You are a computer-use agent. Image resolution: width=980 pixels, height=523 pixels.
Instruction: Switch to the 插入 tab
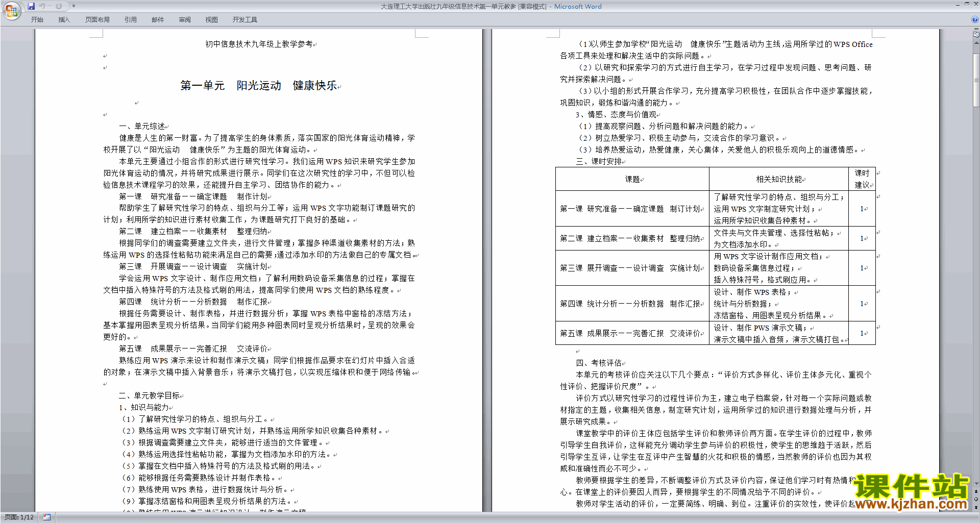point(64,19)
